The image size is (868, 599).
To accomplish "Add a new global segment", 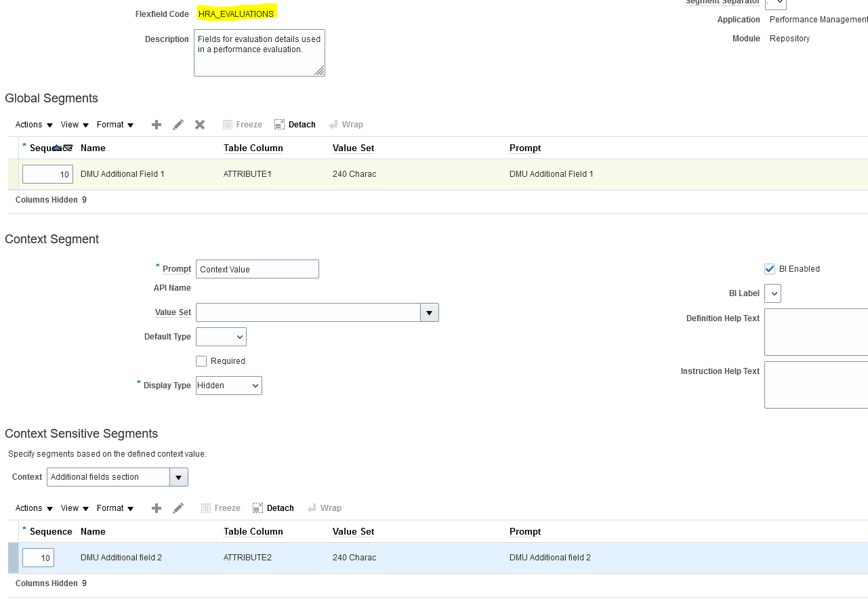I will (156, 125).
